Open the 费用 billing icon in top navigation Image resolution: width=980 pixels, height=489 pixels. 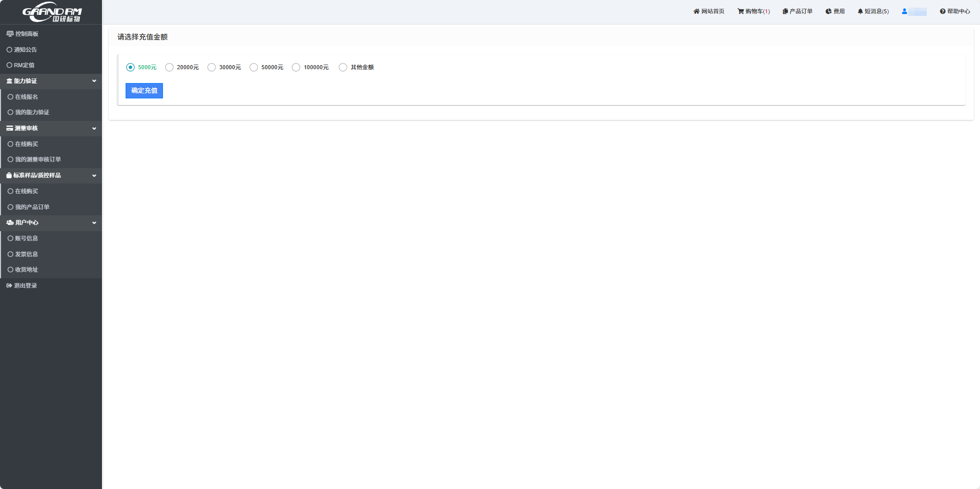[x=828, y=11]
